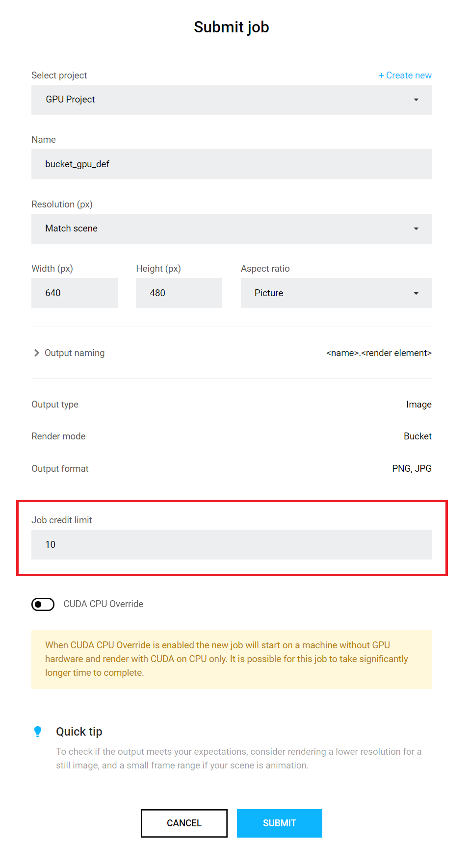
Task: Click the CUDA CPU Override label
Action: tap(104, 604)
